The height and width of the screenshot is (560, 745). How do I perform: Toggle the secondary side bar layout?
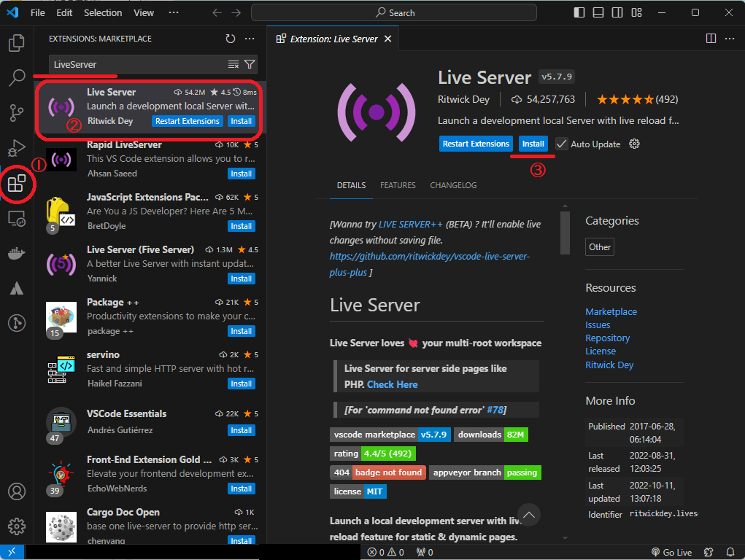(617, 13)
